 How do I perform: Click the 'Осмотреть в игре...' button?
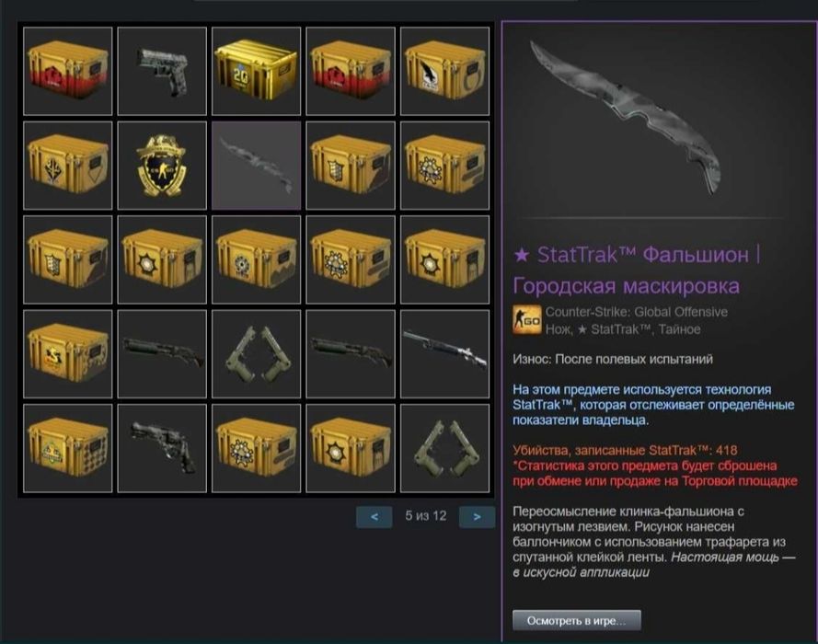[576, 620]
